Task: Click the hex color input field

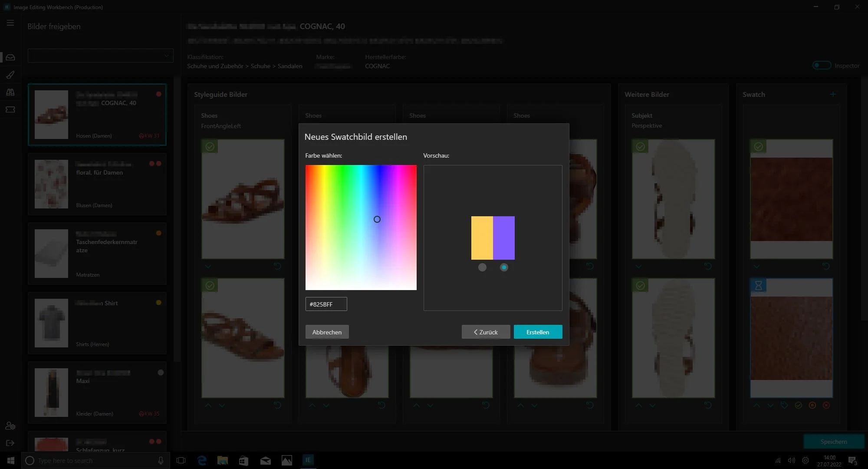Action: [x=326, y=304]
